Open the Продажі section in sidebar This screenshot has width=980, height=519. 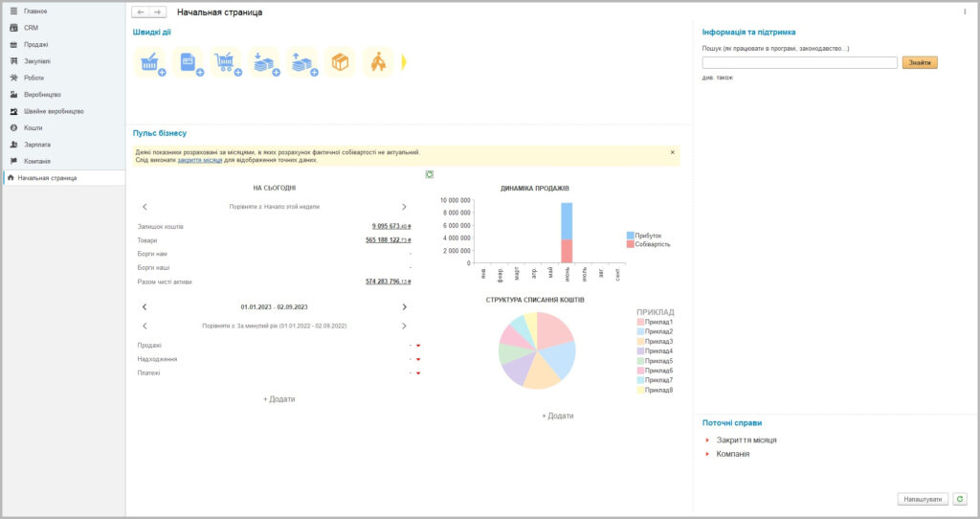pos(35,44)
